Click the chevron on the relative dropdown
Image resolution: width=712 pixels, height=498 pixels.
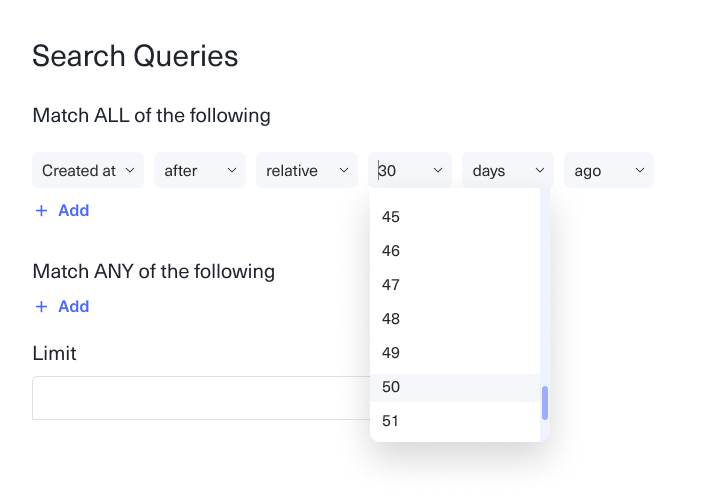343,171
